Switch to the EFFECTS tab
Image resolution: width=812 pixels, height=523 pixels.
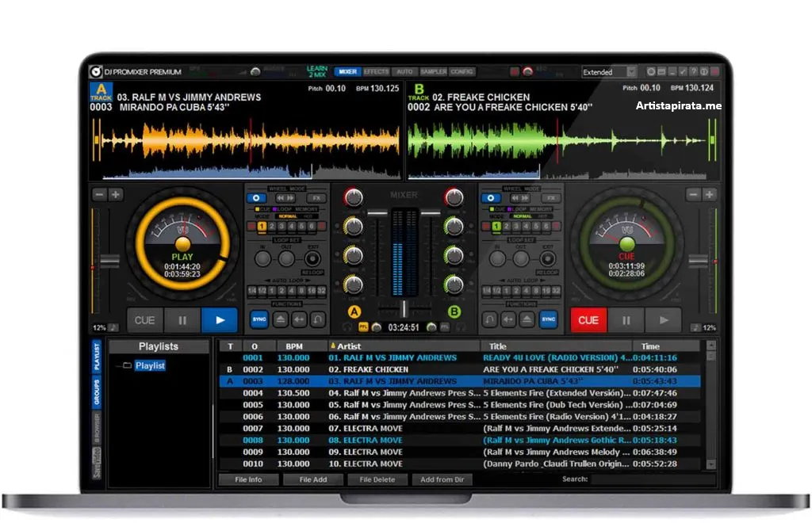(x=375, y=73)
